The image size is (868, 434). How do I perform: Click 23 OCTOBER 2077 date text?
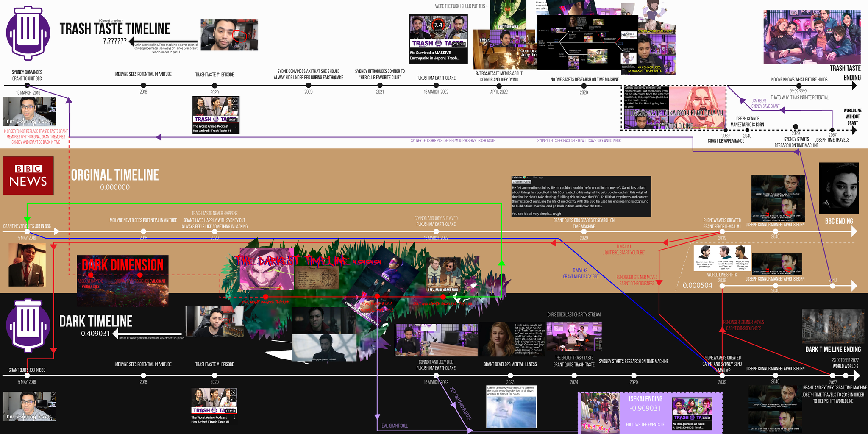(x=845, y=360)
